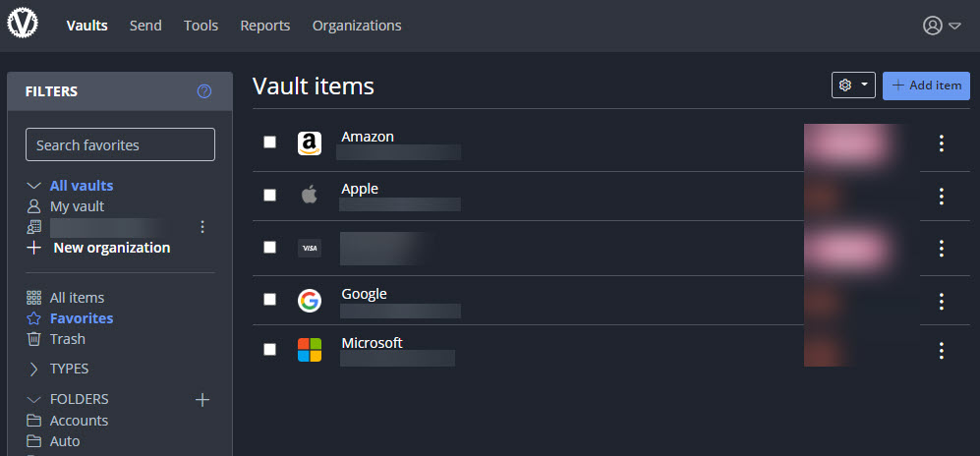
Task: Select the Apple item checkbox
Action: (269, 195)
